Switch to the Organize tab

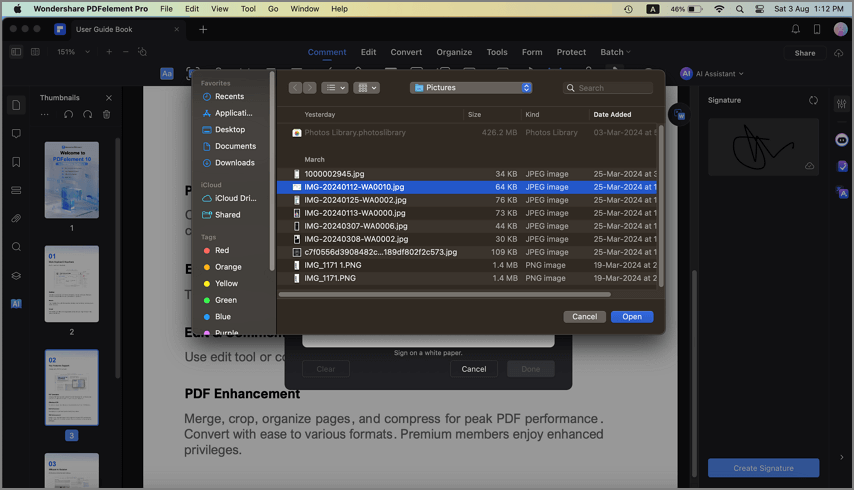tap(454, 52)
